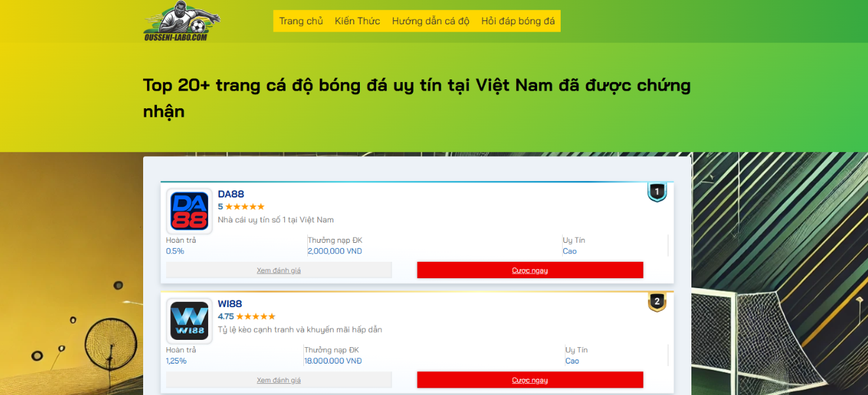868x395 pixels.
Task: Click the DA88 title link
Action: pyautogui.click(x=231, y=194)
